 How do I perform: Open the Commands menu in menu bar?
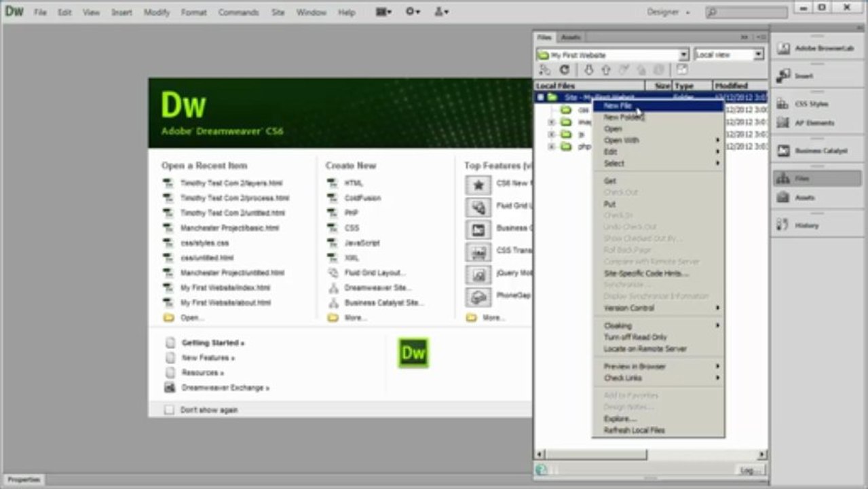click(x=238, y=12)
